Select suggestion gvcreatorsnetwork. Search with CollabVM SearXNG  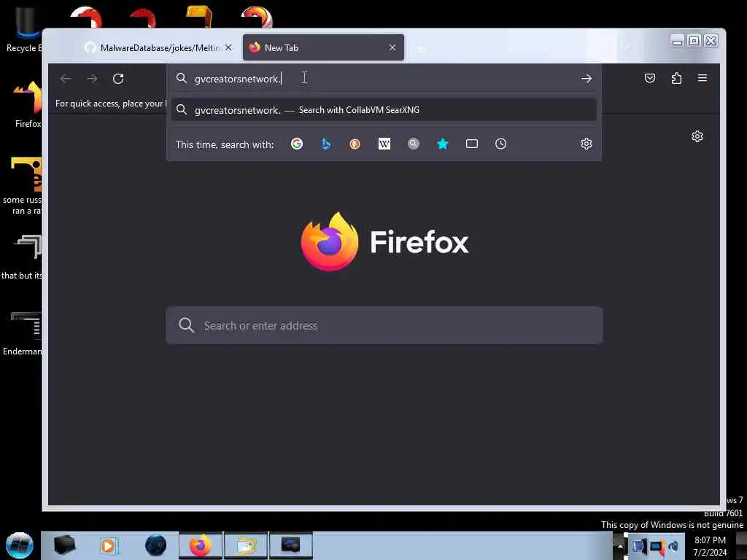384,110
